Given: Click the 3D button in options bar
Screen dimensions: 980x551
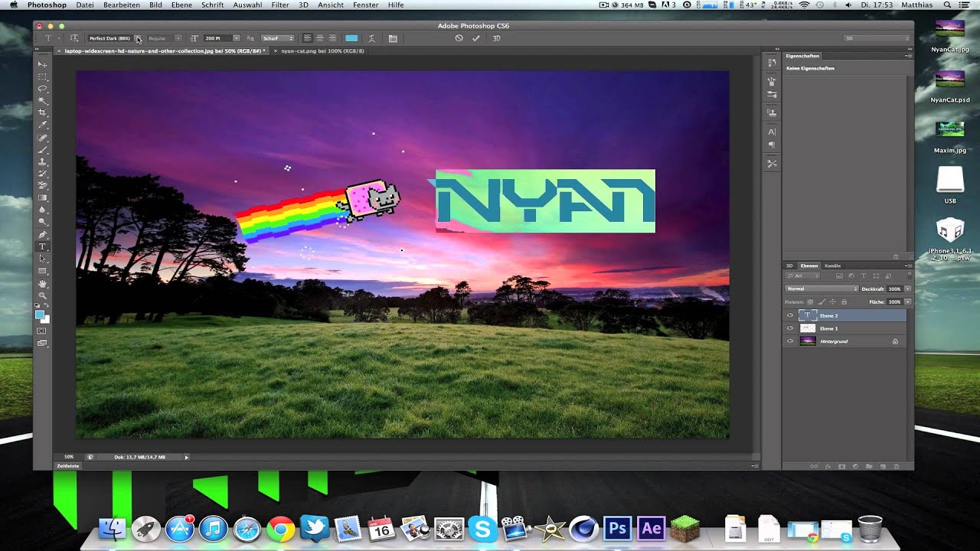Looking at the screenshot, I should pyautogui.click(x=496, y=37).
